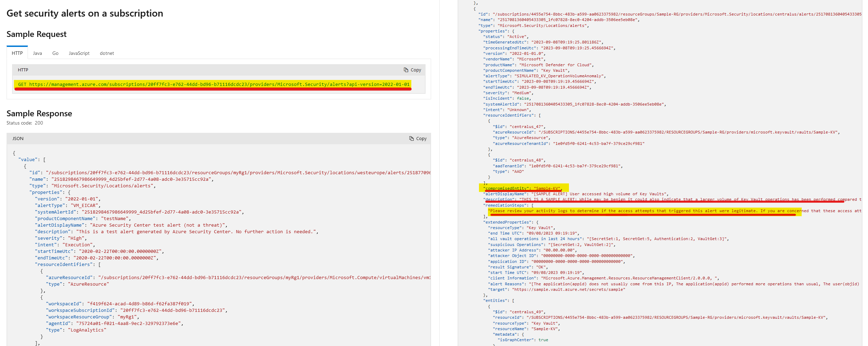Click the "startTimeUtc": "2020-02-22" line
Screen dimensions: 868x346
pos(100,251)
